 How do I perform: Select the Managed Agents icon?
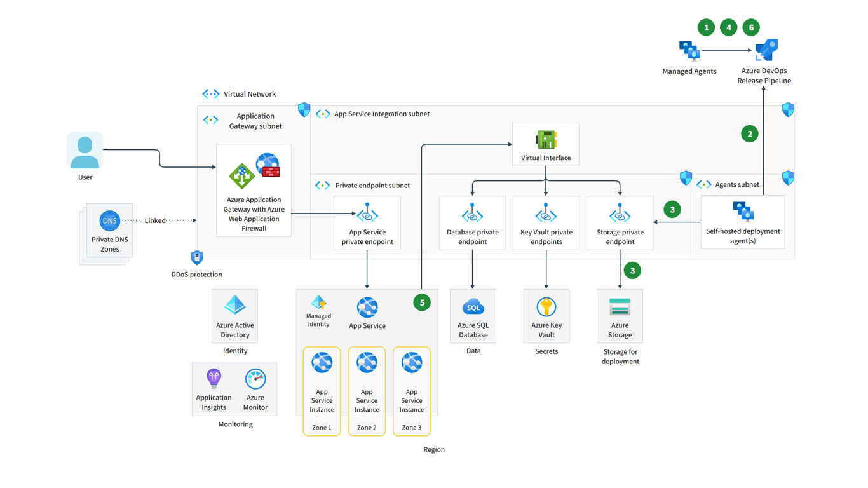[x=689, y=51]
